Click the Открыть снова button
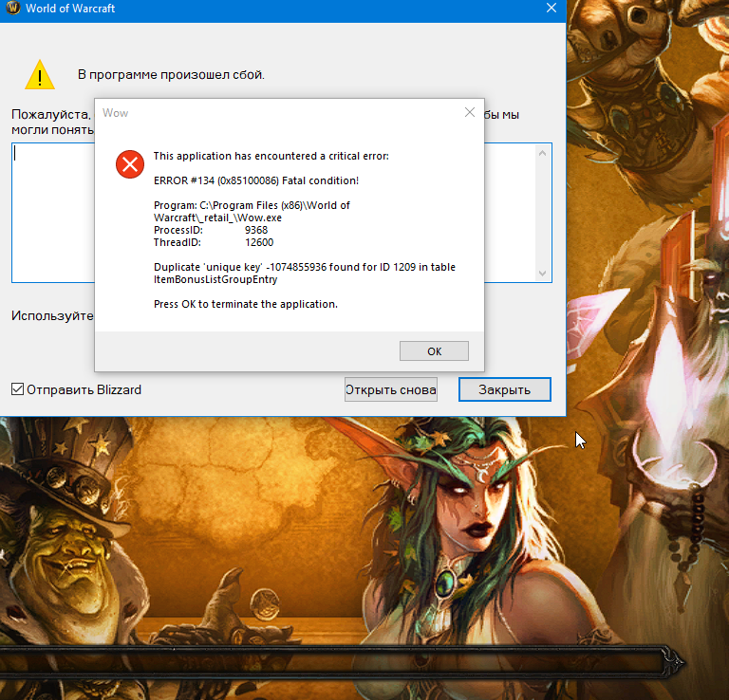 coord(390,389)
